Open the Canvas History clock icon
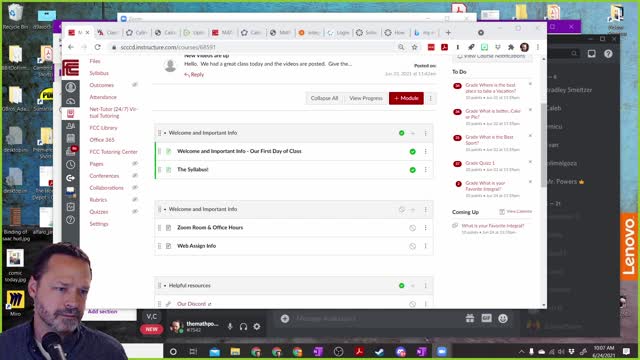This screenshot has height=360, width=640. tap(71, 164)
